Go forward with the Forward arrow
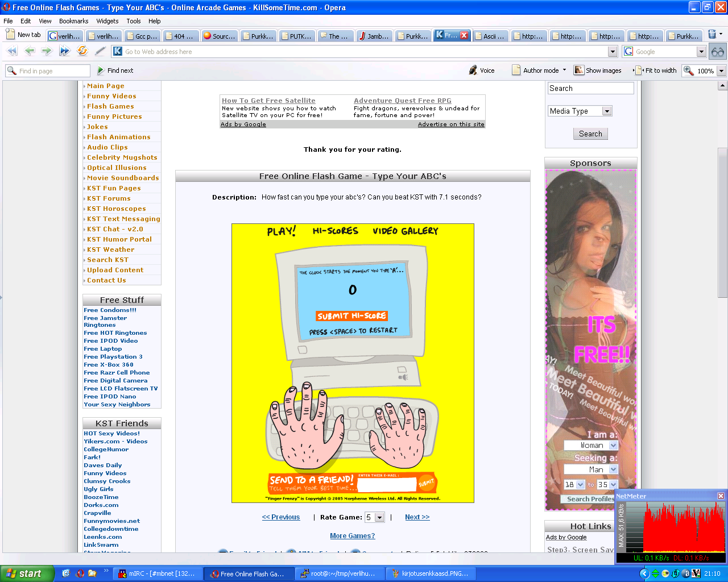 coord(47,51)
